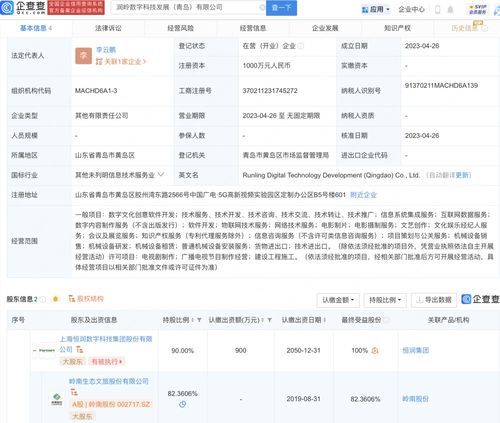Click 附近企业 link after the address
The image size is (500, 423).
[x=363, y=195]
